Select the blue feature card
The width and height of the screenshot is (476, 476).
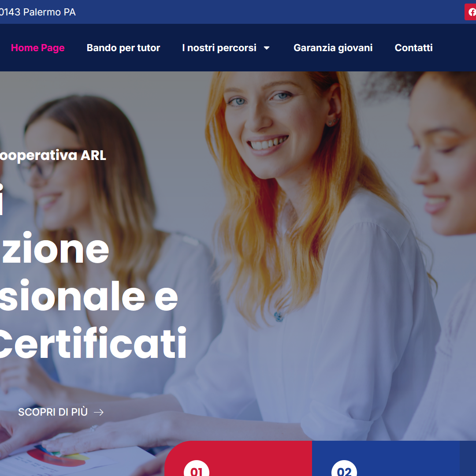click(x=386, y=458)
